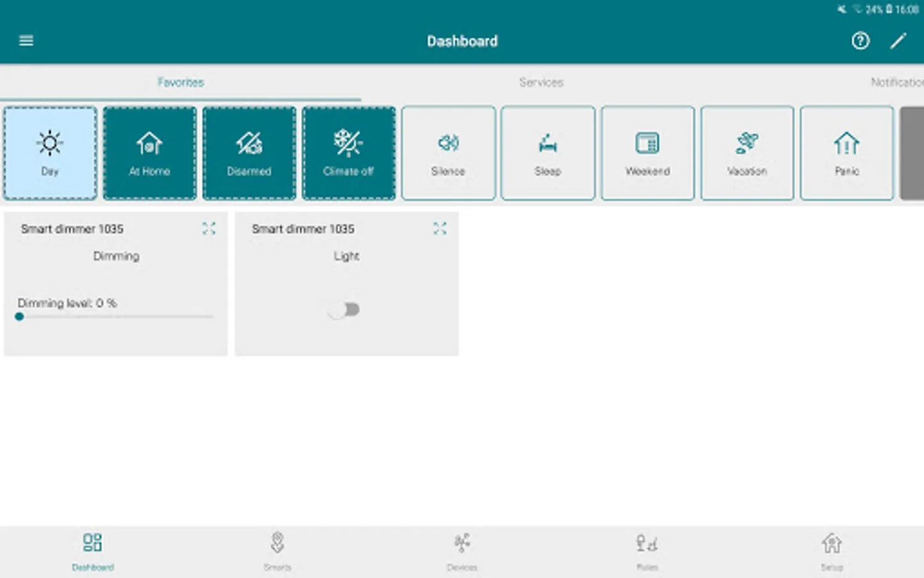The image size is (924, 578).
Task: Toggle the Disarmed security tile
Action: [249, 153]
